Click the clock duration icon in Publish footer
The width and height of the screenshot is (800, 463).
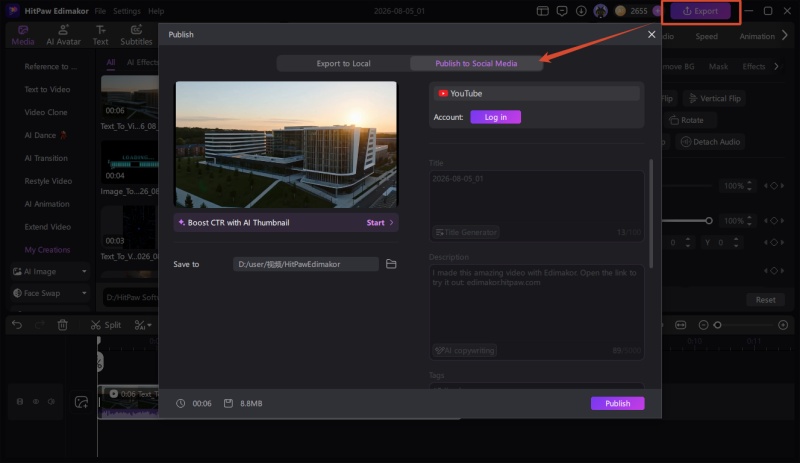(181, 403)
